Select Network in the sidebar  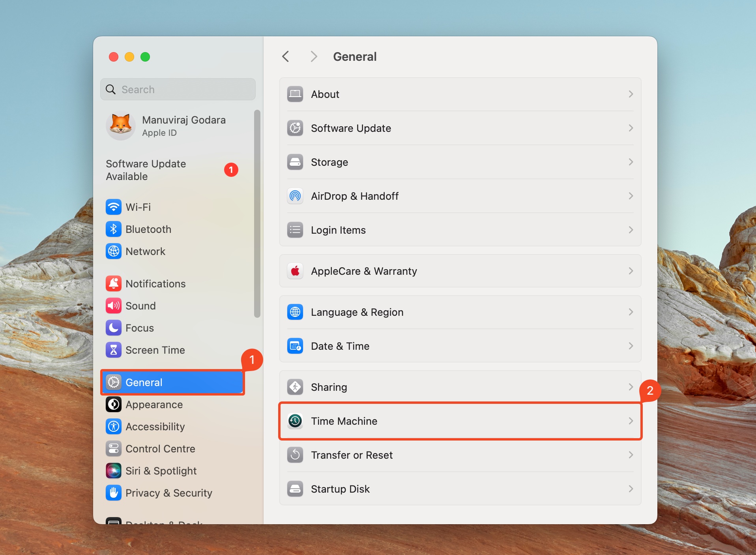172,251
